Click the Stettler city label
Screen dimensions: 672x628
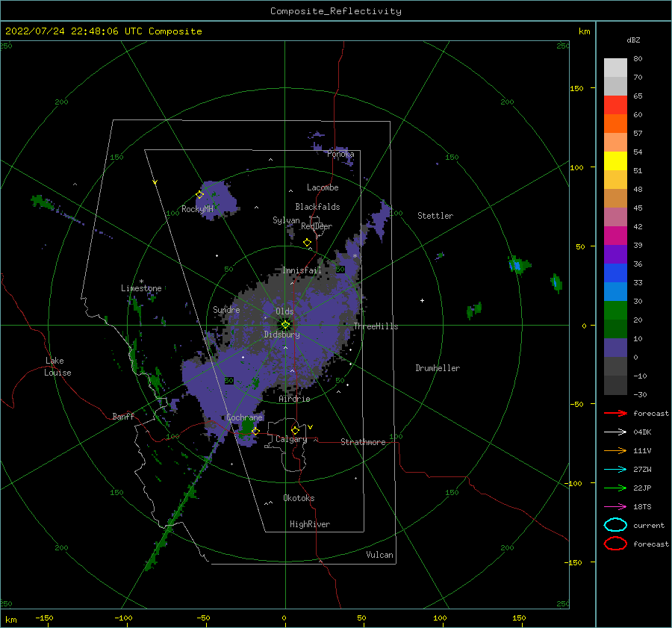[x=435, y=216]
